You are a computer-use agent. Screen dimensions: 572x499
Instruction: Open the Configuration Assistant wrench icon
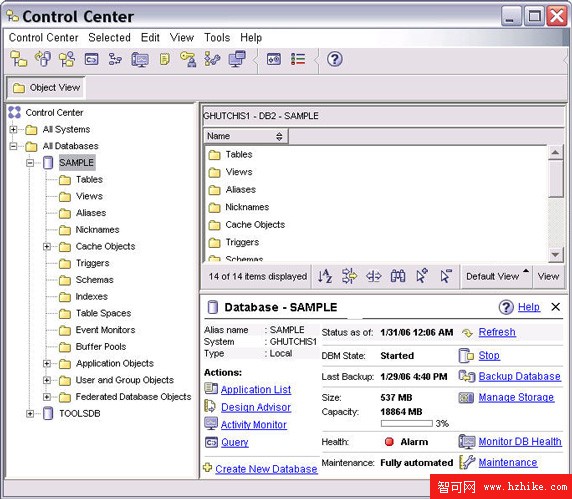[x=212, y=59]
